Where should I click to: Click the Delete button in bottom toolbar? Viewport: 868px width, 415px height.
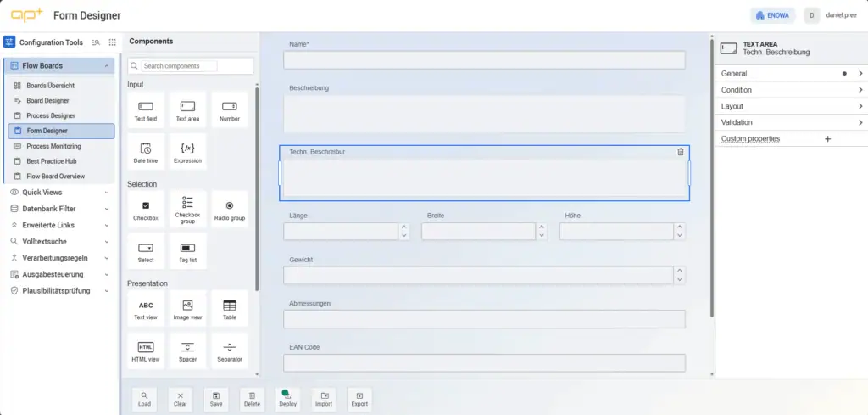click(x=252, y=400)
